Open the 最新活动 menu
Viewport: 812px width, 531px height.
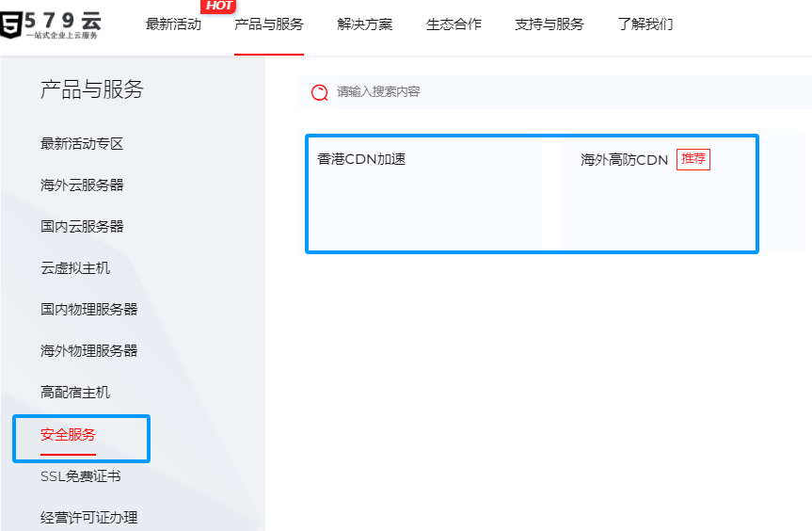pyautogui.click(x=173, y=24)
